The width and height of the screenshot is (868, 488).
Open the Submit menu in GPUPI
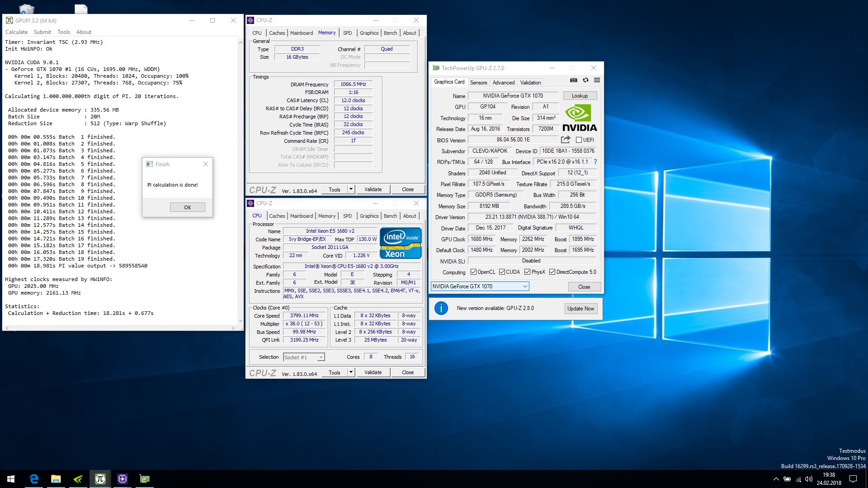click(42, 32)
